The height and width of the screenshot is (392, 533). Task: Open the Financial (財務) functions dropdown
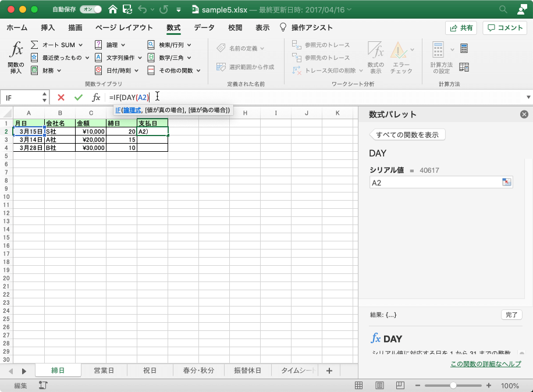pos(46,70)
